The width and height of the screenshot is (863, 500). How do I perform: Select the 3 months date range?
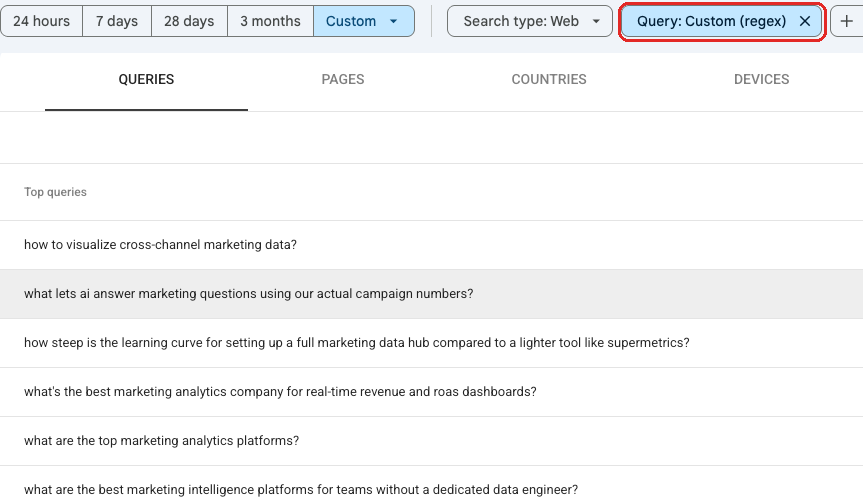(270, 21)
